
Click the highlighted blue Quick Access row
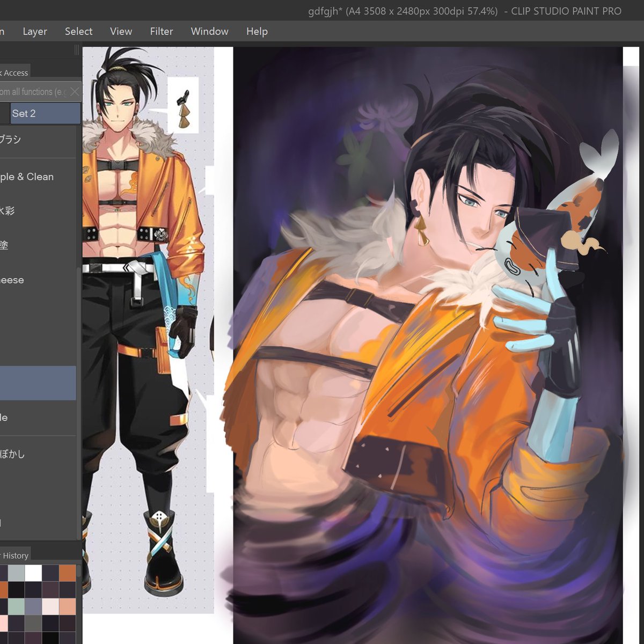point(38,383)
